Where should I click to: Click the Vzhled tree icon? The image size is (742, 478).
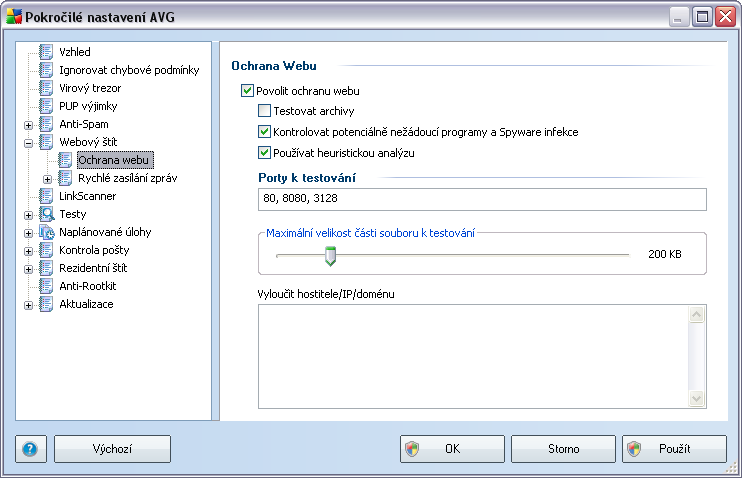click(x=46, y=52)
